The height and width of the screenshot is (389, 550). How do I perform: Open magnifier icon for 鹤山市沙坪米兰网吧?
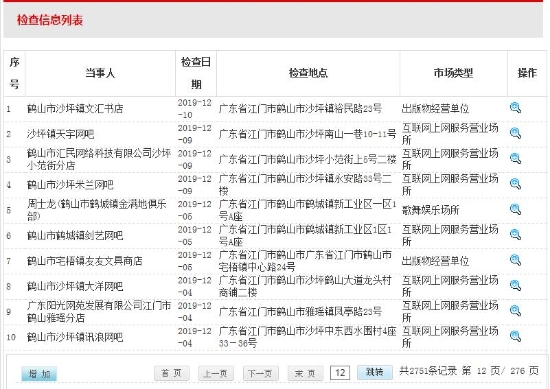point(515,184)
